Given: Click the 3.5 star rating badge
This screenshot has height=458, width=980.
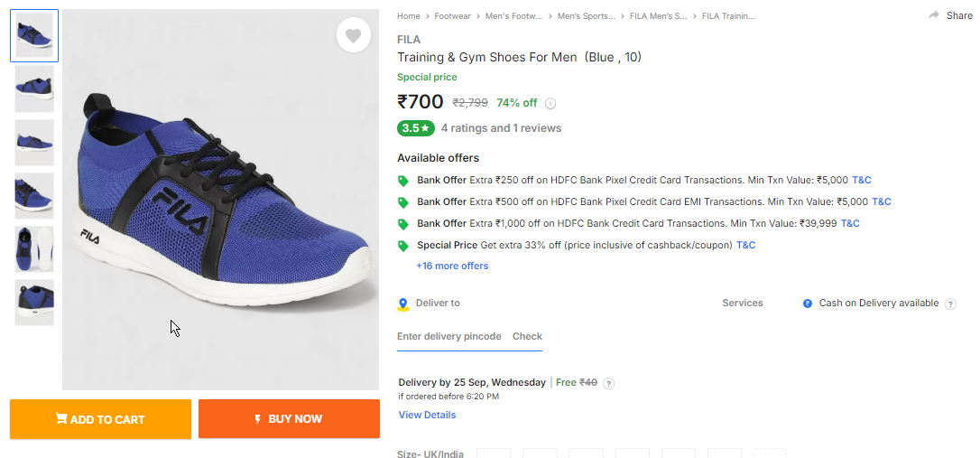Looking at the screenshot, I should click(416, 128).
